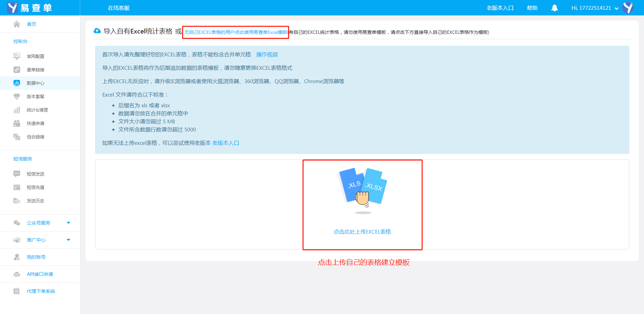Select 数据中心 in the sidebar menu

click(x=36, y=83)
